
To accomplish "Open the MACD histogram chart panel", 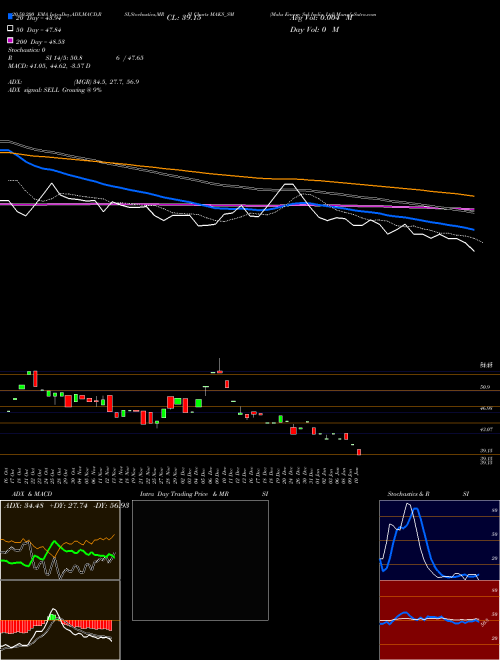I will click(x=60, y=620).
